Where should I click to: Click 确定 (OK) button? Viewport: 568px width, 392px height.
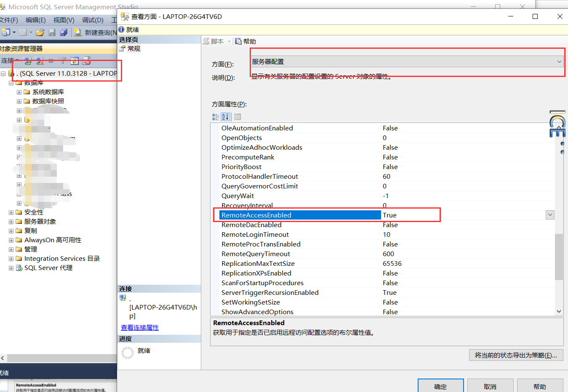(x=440, y=386)
